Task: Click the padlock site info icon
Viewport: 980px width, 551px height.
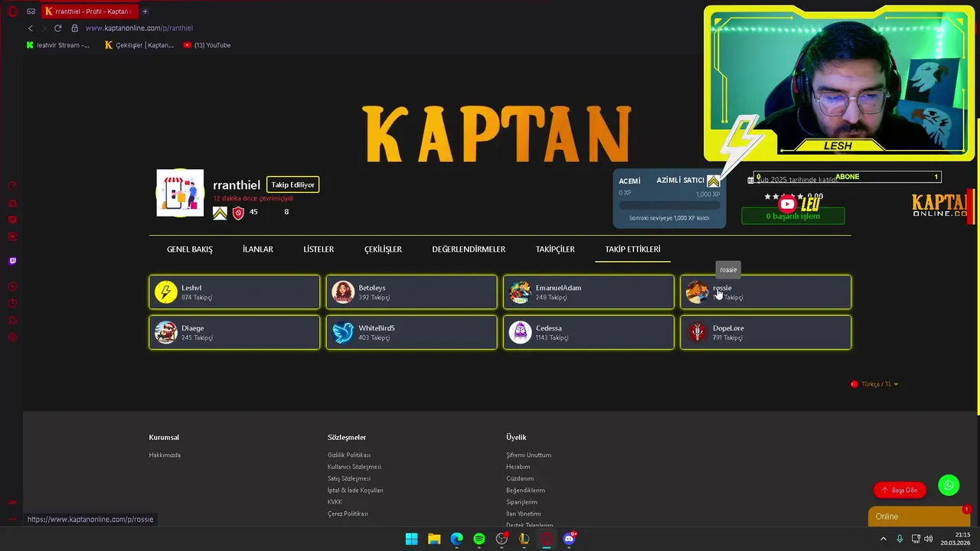Action: (x=74, y=28)
